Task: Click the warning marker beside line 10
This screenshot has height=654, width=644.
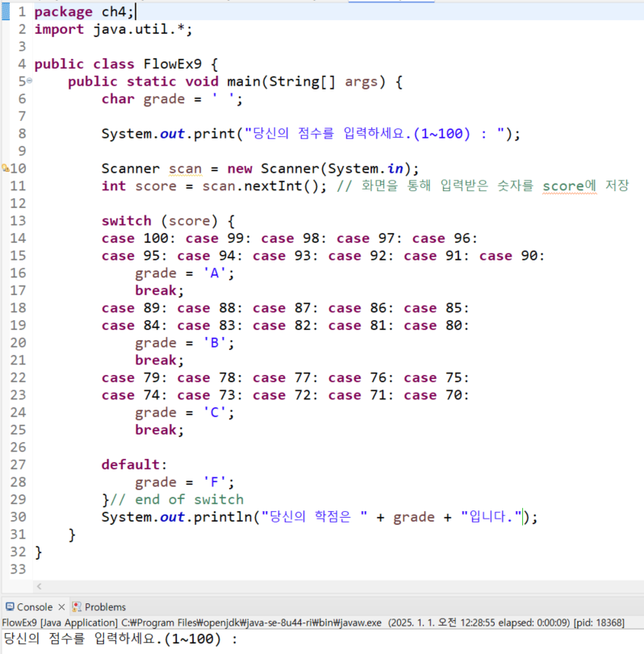Action: 5,168
